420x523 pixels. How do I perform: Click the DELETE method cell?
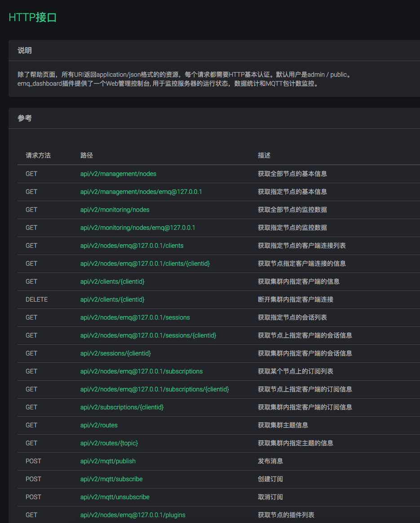tap(37, 300)
